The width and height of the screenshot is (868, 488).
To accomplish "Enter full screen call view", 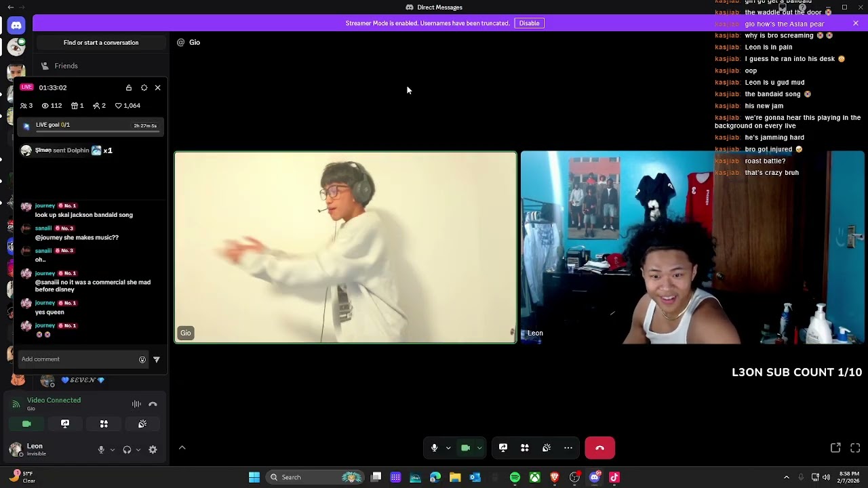I will click(x=855, y=448).
